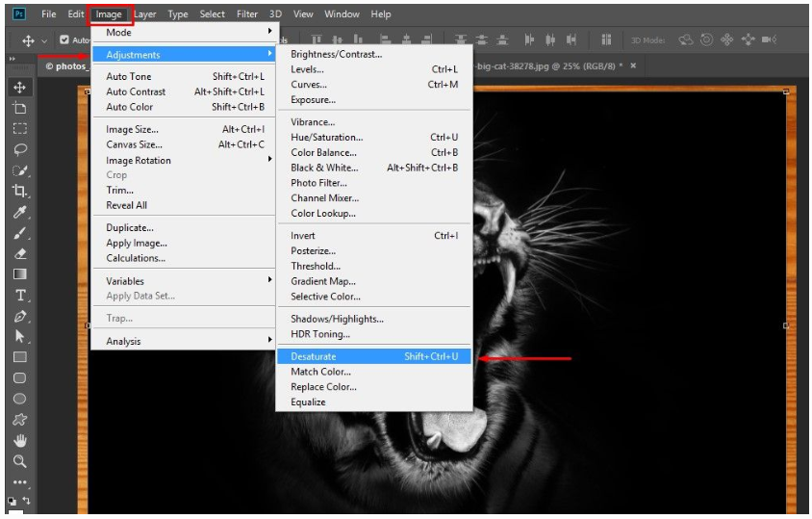Open the Help menu
The width and height of the screenshot is (812, 519).
click(381, 14)
